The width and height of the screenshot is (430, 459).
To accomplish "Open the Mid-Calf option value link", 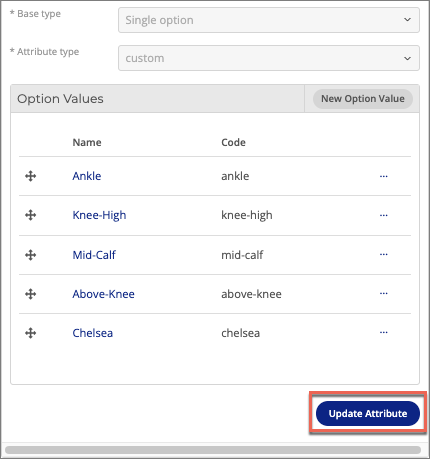I will [94, 255].
